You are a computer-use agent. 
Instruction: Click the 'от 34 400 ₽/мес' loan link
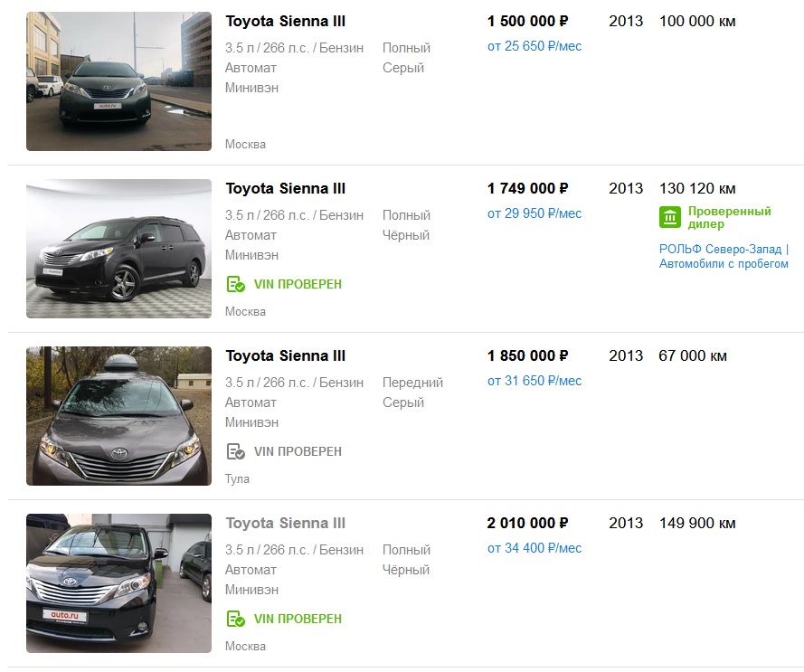click(534, 548)
